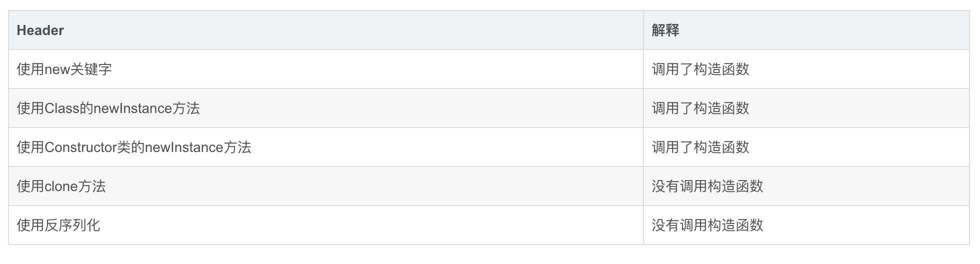
Task: Select the "使用new关键字" table cell
Action: click(x=64, y=69)
